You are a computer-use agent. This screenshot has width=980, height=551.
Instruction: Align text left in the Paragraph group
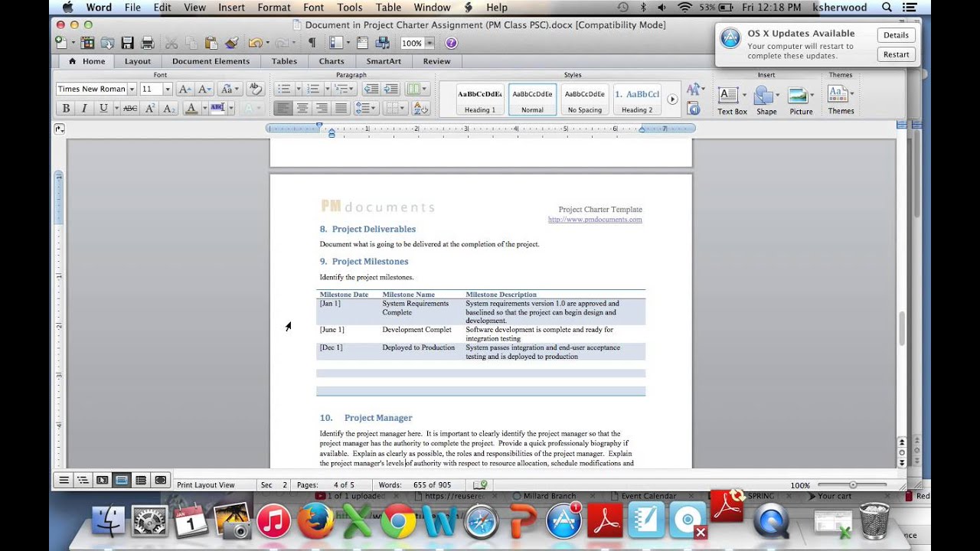click(283, 109)
